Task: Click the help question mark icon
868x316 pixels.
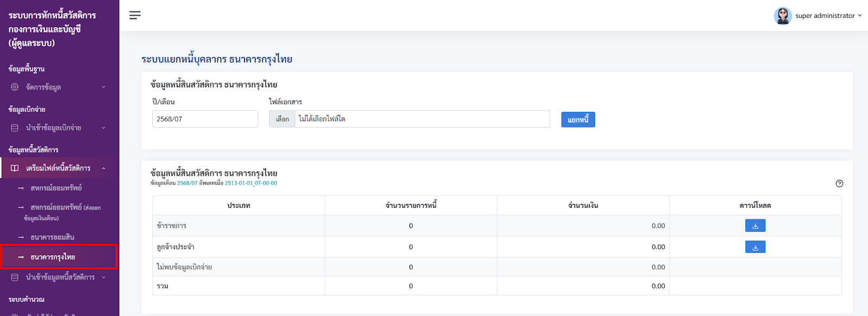Action: (x=839, y=184)
